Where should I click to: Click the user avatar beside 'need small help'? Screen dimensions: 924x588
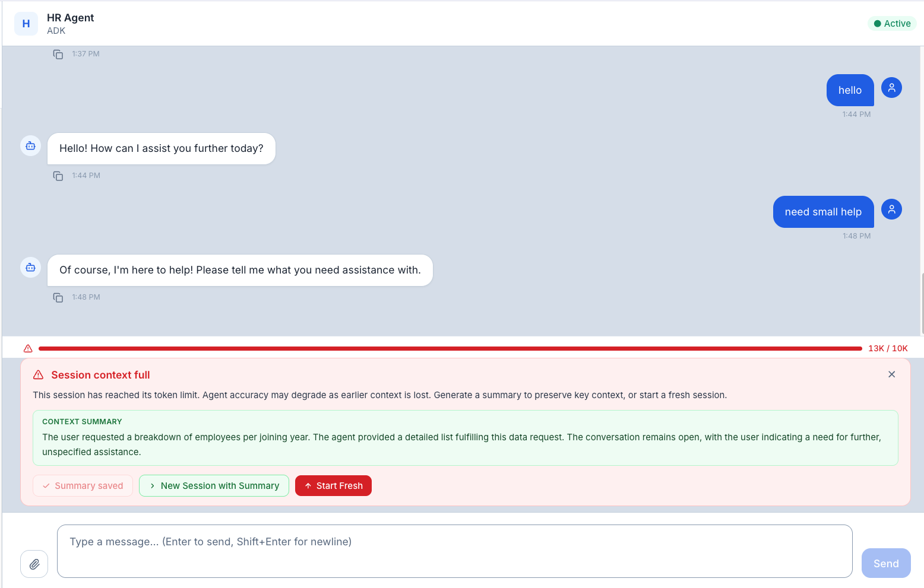(x=891, y=209)
